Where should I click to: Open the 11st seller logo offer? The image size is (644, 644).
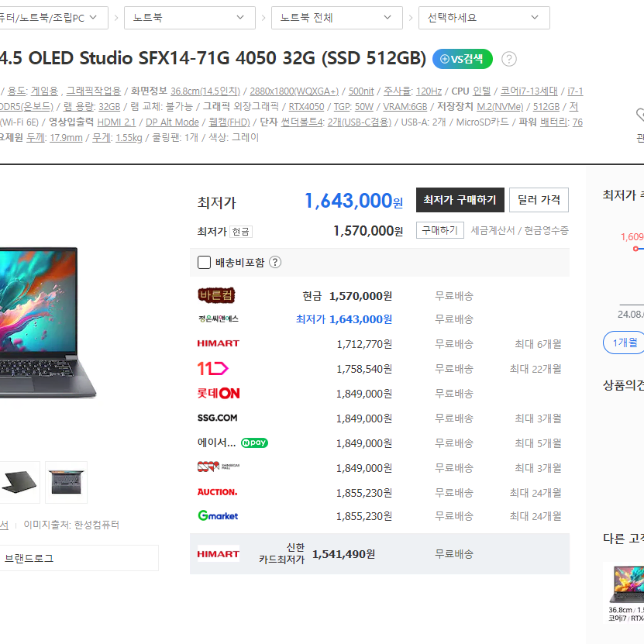coord(212,368)
